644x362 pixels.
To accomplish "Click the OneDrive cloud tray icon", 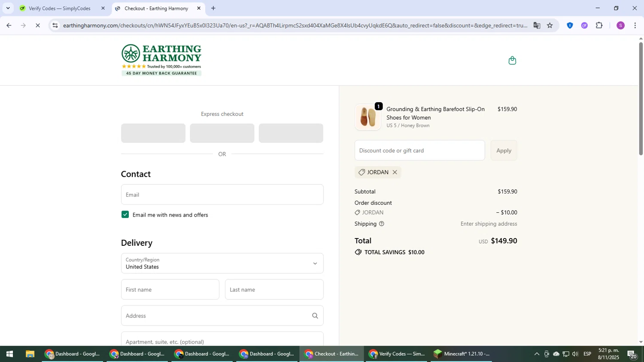I will (556, 354).
